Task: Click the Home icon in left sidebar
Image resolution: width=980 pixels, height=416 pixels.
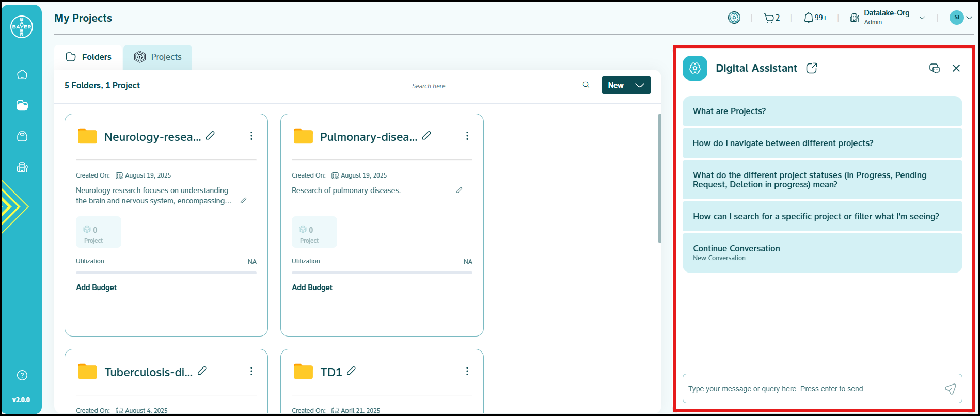Action: pyautogui.click(x=22, y=75)
